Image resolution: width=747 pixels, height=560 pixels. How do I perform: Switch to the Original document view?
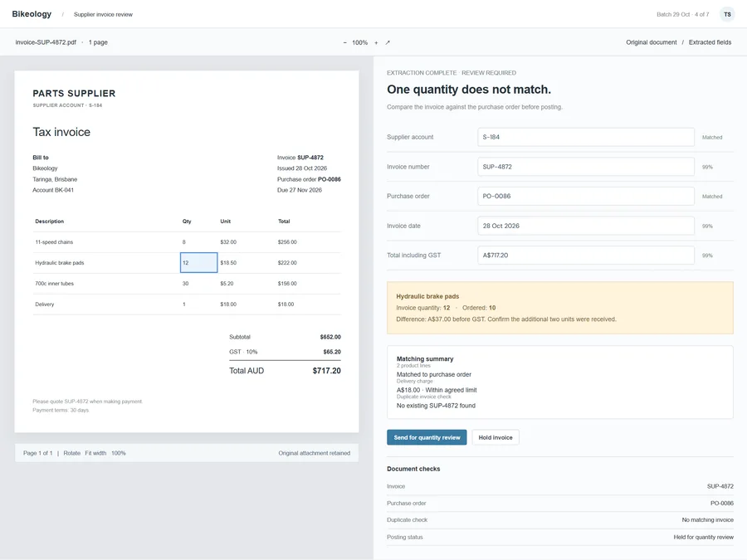click(652, 42)
